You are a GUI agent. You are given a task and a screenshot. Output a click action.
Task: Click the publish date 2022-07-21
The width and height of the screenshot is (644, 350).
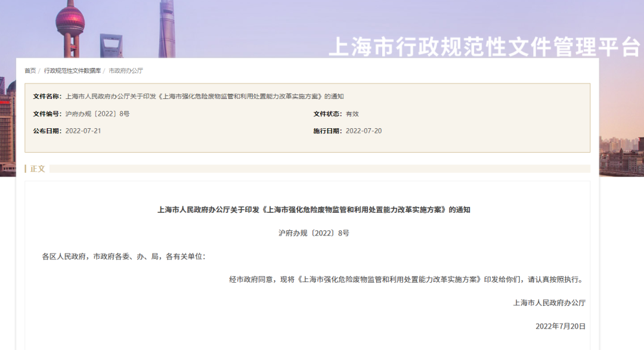[83, 131]
